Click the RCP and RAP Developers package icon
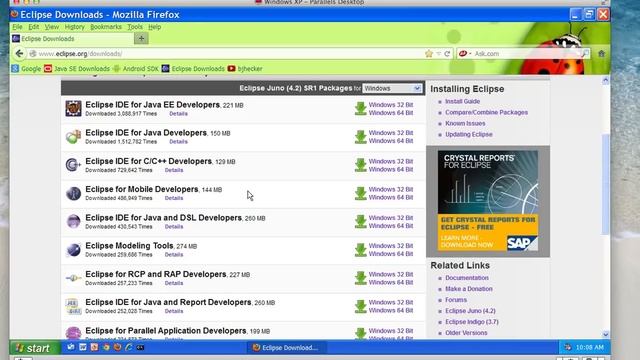 pyautogui.click(x=73, y=278)
